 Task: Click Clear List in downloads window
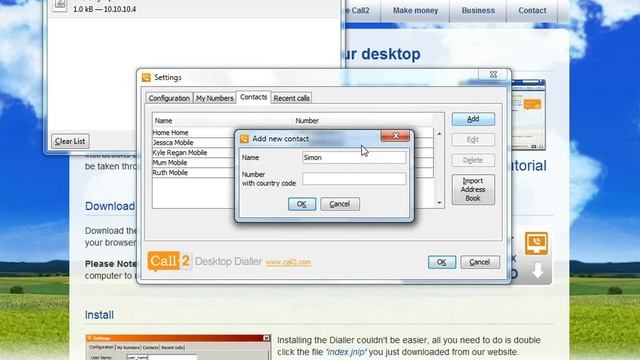70,141
